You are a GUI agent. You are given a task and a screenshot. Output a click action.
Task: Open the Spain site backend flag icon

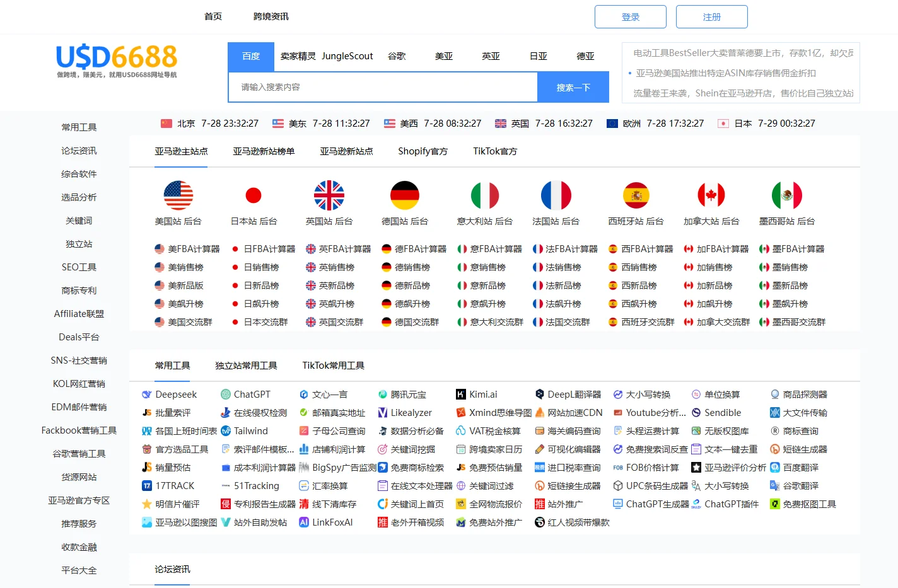pyautogui.click(x=636, y=195)
